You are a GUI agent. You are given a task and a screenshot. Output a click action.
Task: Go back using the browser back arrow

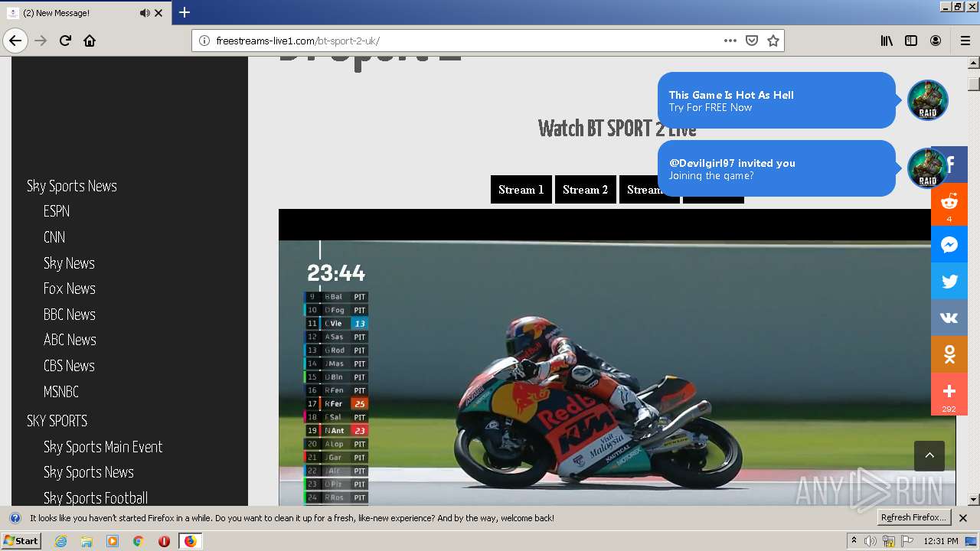click(x=15, y=41)
